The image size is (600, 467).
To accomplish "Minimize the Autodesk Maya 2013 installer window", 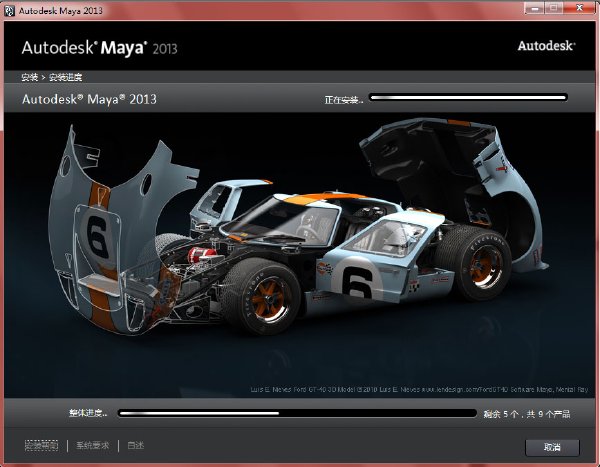I will (534, 8).
